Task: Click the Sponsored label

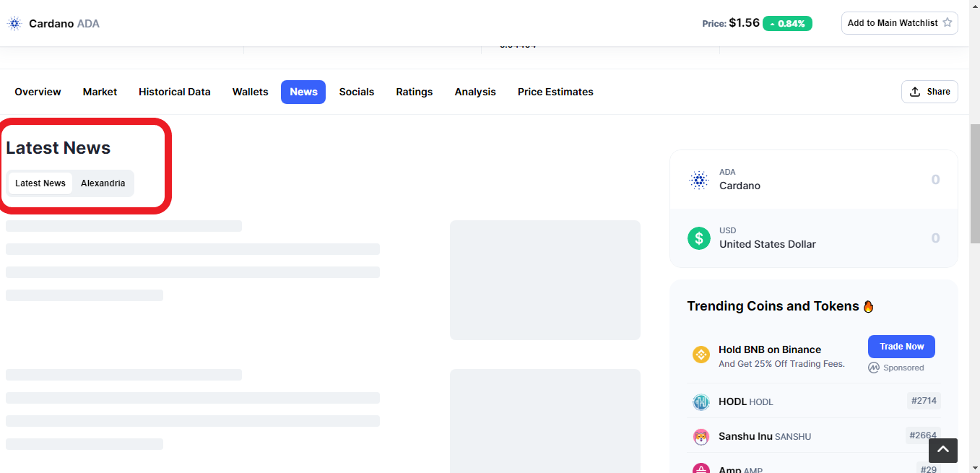Action: click(903, 368)
